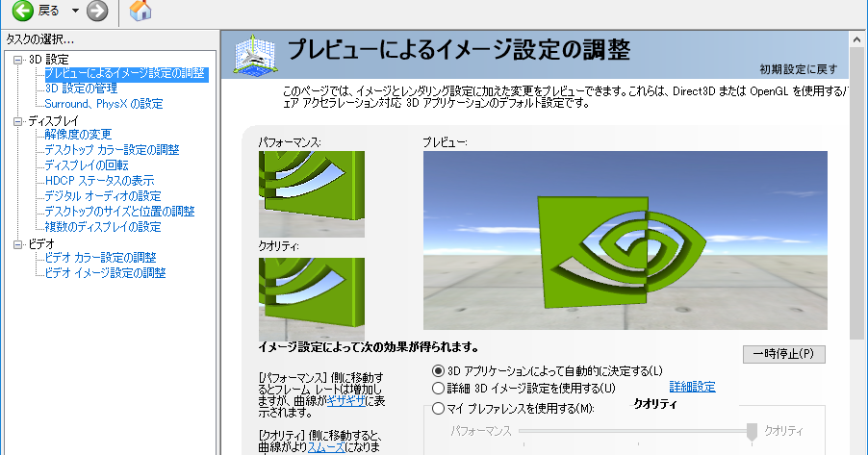The width and height of the screenshot is (868, 455).
Task: Open デスクトップ カラー設定の調整
Action: 112,150
